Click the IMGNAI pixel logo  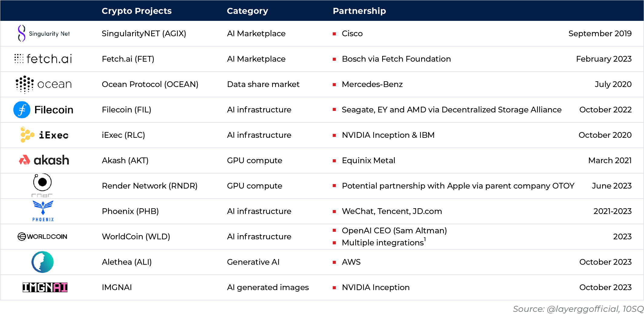pyautogui.click(x=45, y=287)
